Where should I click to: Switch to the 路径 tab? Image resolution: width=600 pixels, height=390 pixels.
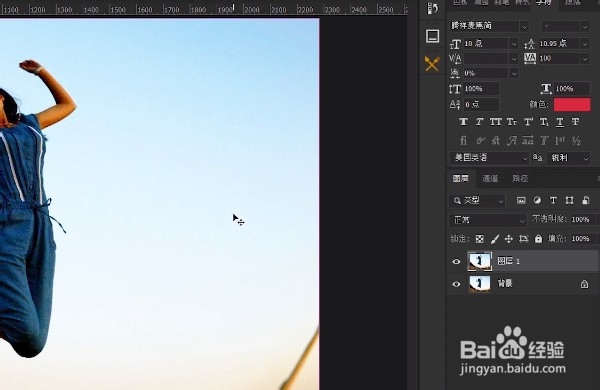(x=520, y=178)
